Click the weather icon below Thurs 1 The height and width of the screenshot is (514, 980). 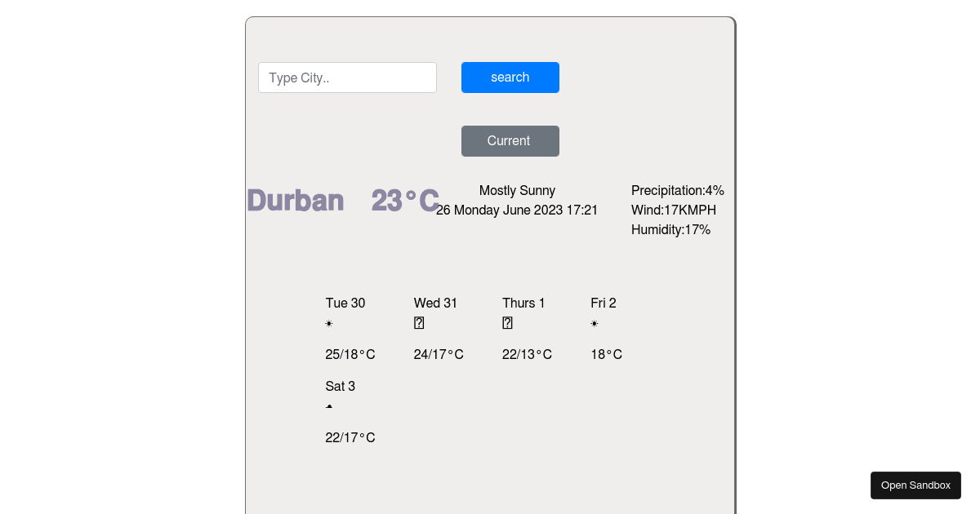point(507,323)
